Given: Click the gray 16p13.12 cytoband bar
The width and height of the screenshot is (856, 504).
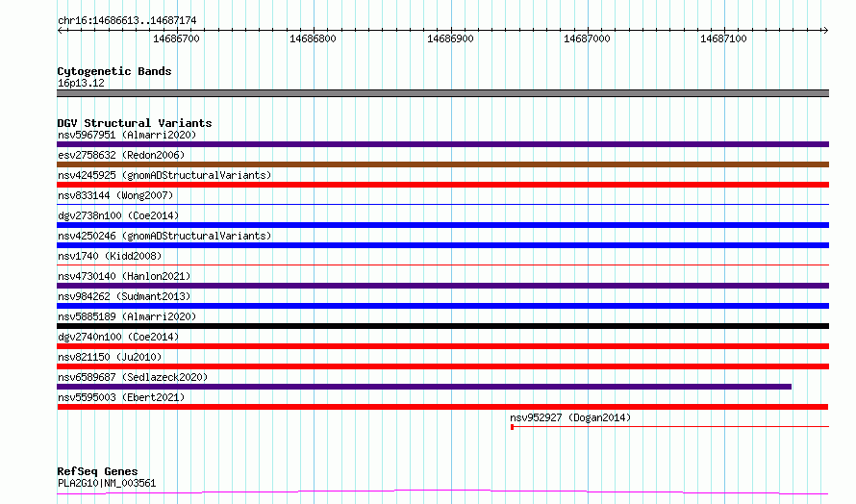Looking at the screenshot, I should click(x=442, y=93).
